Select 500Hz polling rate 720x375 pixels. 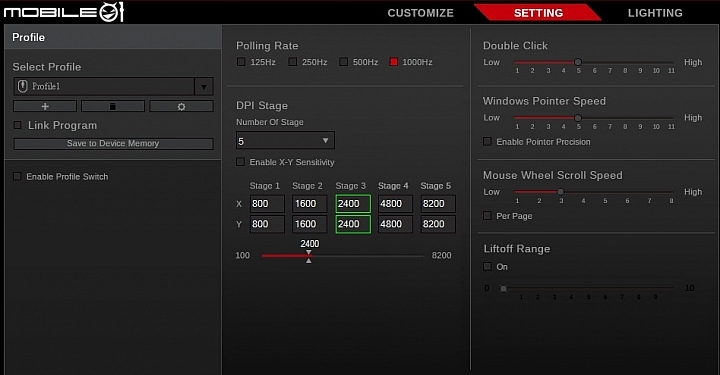point(343,62)
